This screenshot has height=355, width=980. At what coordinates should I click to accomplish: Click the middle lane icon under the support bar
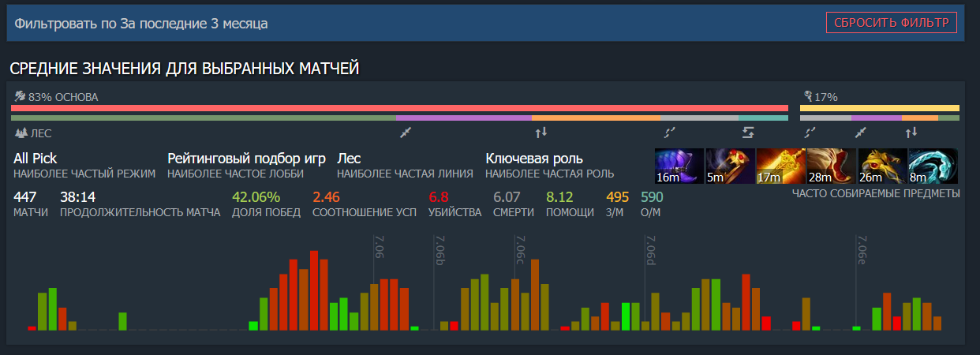pos(862,132)
